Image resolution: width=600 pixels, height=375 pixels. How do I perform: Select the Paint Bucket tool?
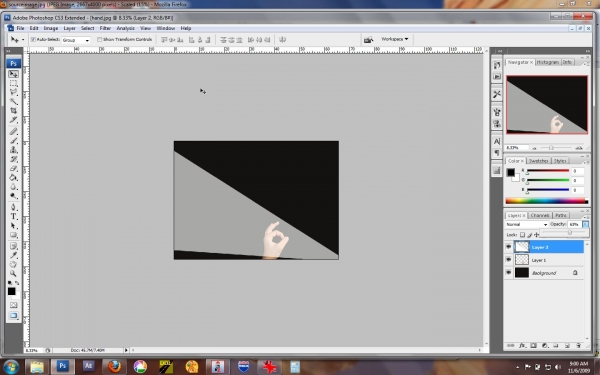pos(13,178)
